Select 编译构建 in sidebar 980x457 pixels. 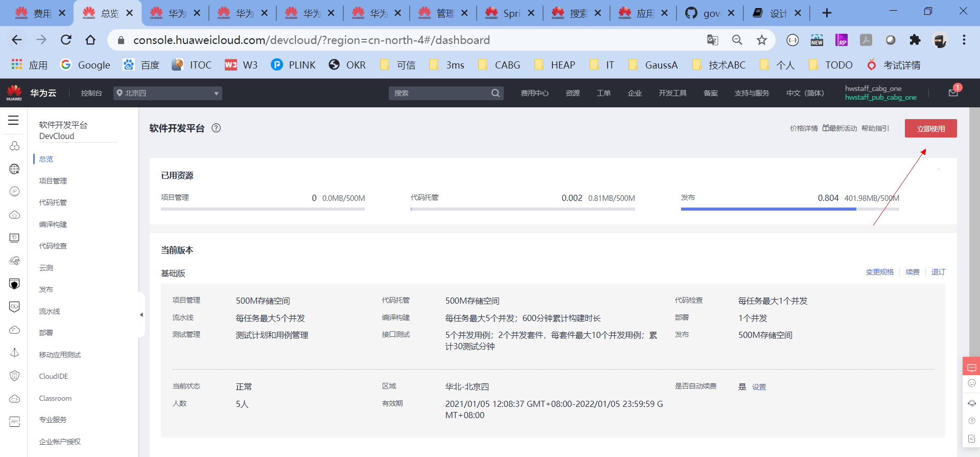click(53, 224)
